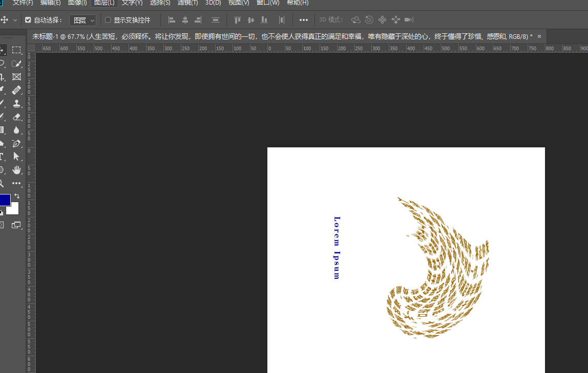Expand the Move tool preset picker arrow
Image resolution: width=588 pixels, height=373 pixels.
point(15,20)
